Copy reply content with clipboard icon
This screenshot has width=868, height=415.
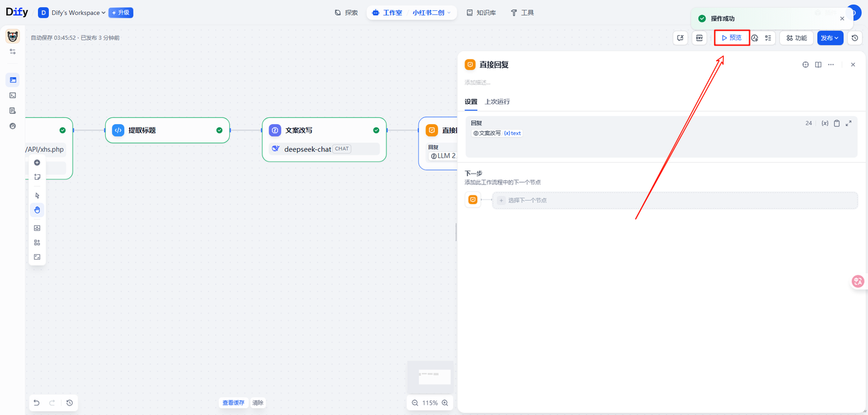point(837,123)
